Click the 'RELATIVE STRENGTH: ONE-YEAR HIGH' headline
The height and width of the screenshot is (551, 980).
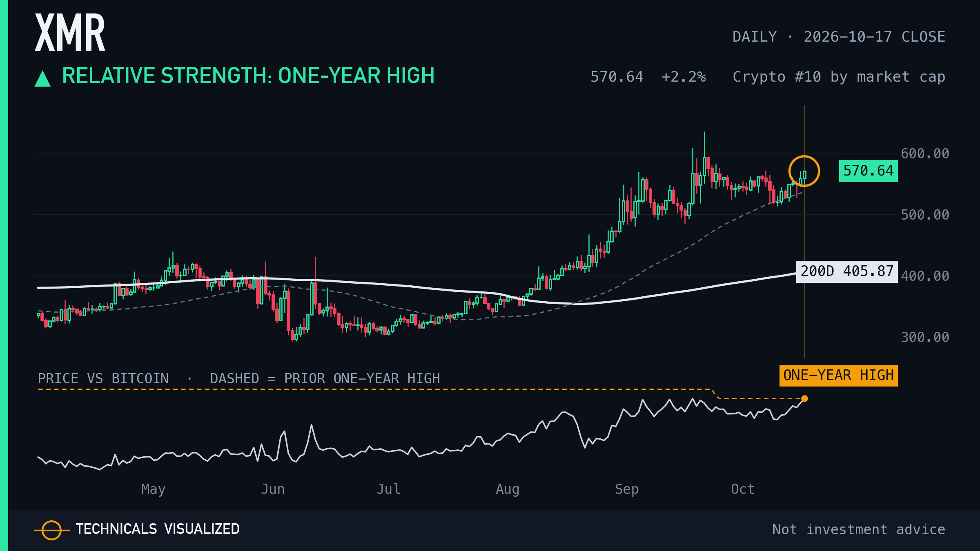click(248, 76)
